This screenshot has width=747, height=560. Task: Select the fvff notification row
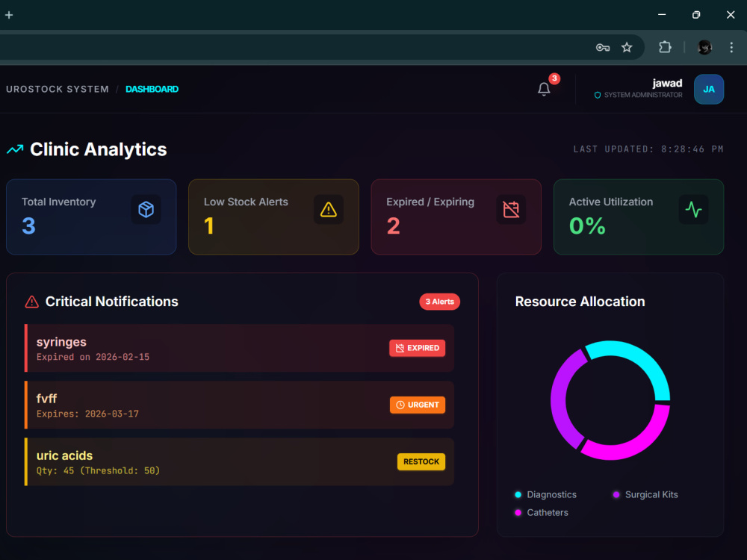239,405
